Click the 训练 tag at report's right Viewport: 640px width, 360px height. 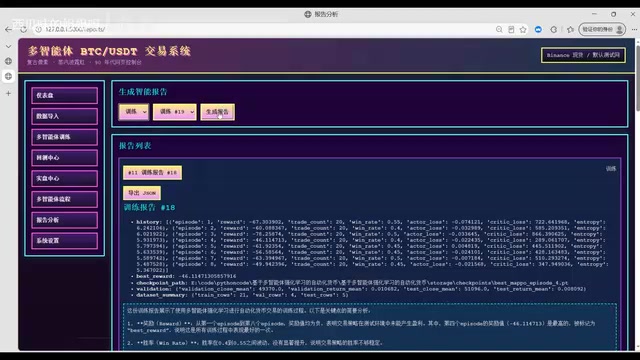click(611, 169)
